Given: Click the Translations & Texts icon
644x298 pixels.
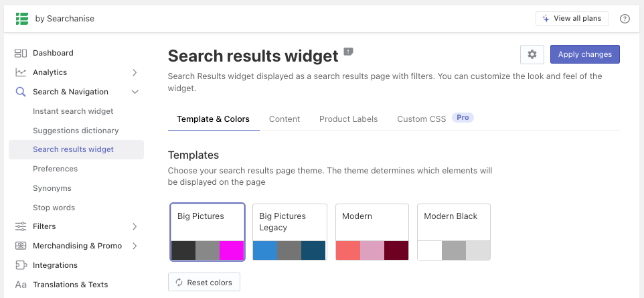Looking at the screenshot, I should pyautogui.click(x=21, y=285).
